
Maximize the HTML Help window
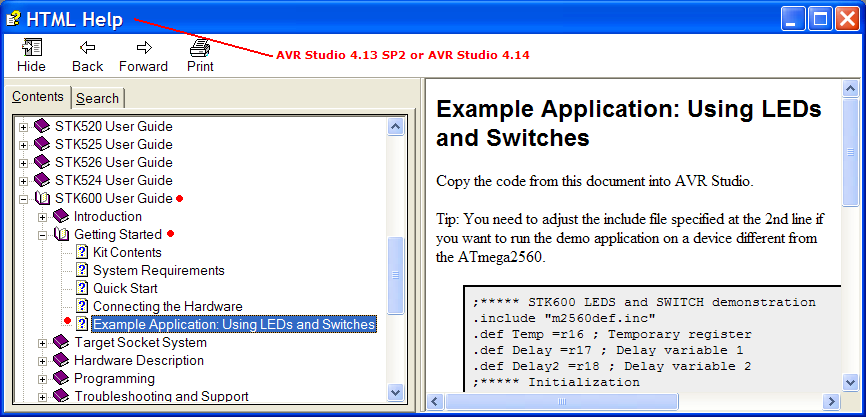(x=820, y=20)
